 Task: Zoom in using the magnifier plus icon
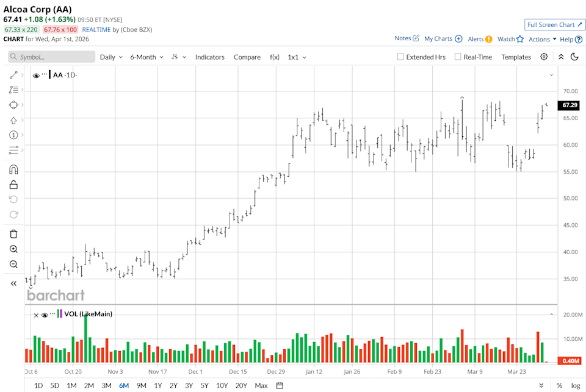(x=13, y=249)
